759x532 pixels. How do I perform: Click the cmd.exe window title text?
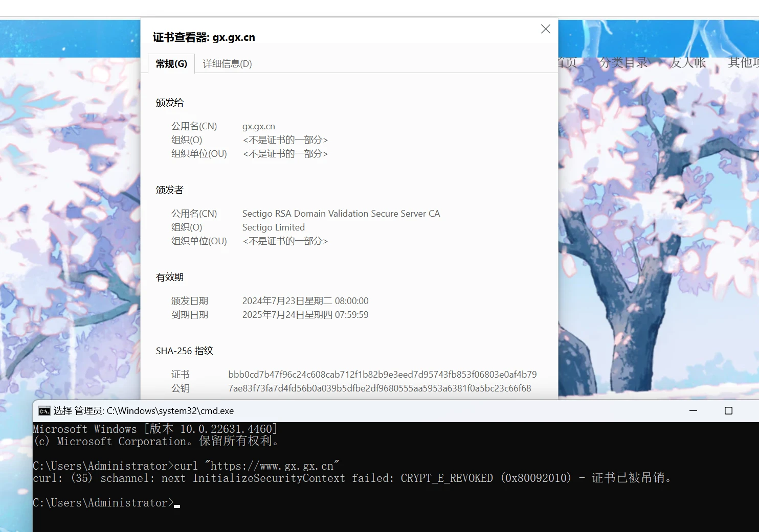(144, 411)
